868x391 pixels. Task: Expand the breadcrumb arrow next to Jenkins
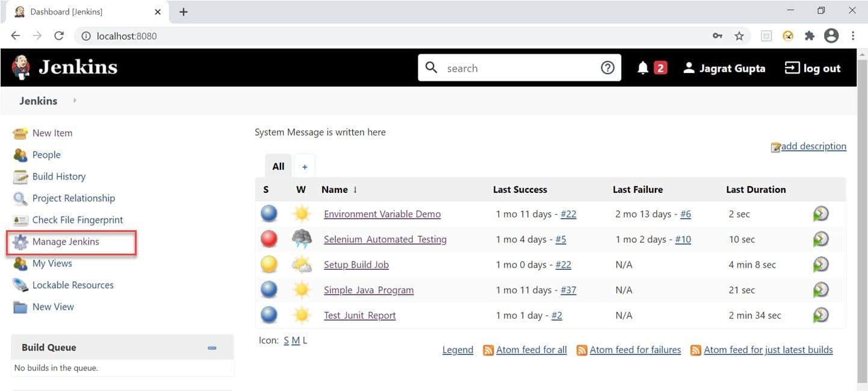[75, 101]
